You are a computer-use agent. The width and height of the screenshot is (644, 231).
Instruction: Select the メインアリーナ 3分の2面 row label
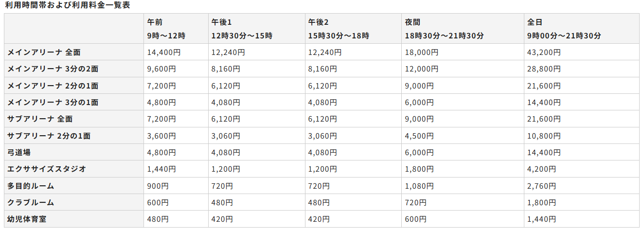(53, 69)
